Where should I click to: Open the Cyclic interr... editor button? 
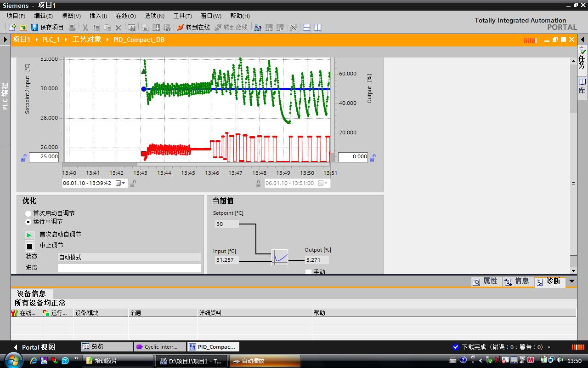(x=160, y=347)
